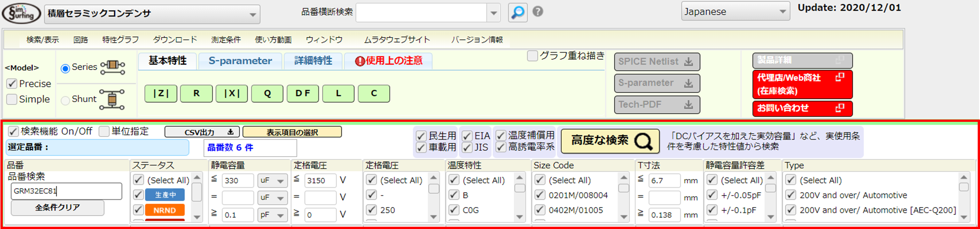980x229 pixels.
Task: Open 代理店/Web商社 external link icon
Action: pos(840,77)
